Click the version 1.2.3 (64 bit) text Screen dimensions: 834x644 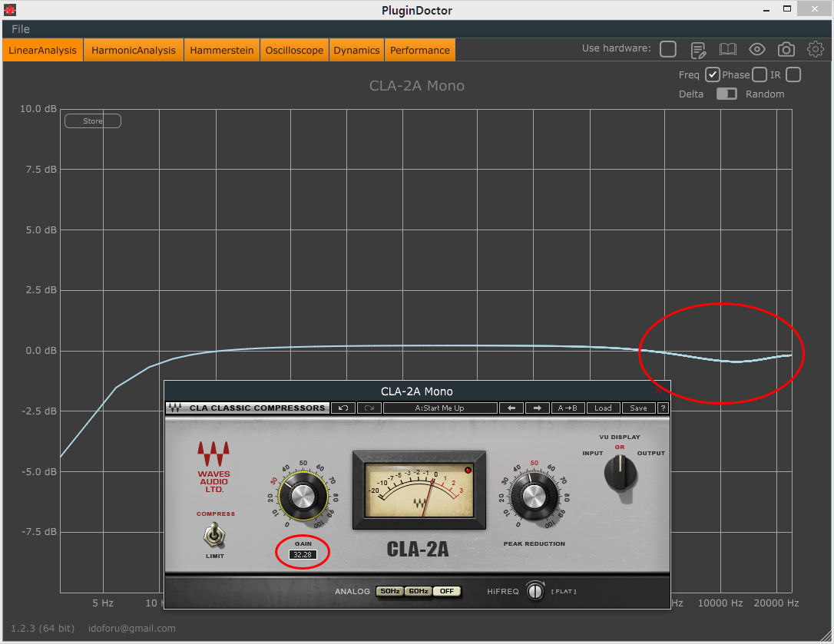42,628
